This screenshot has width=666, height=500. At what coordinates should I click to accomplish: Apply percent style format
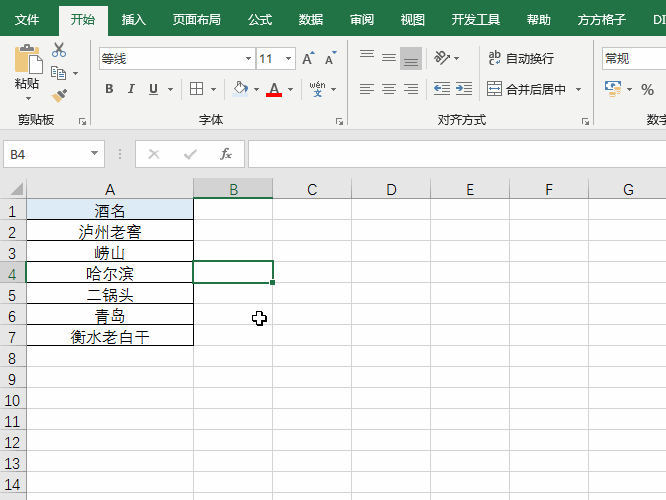coord(647,89)
